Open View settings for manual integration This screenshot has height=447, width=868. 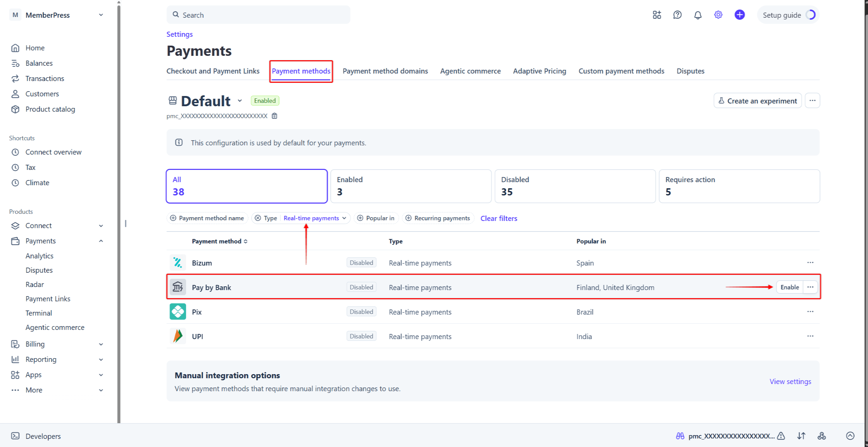[x=790, y=381]
